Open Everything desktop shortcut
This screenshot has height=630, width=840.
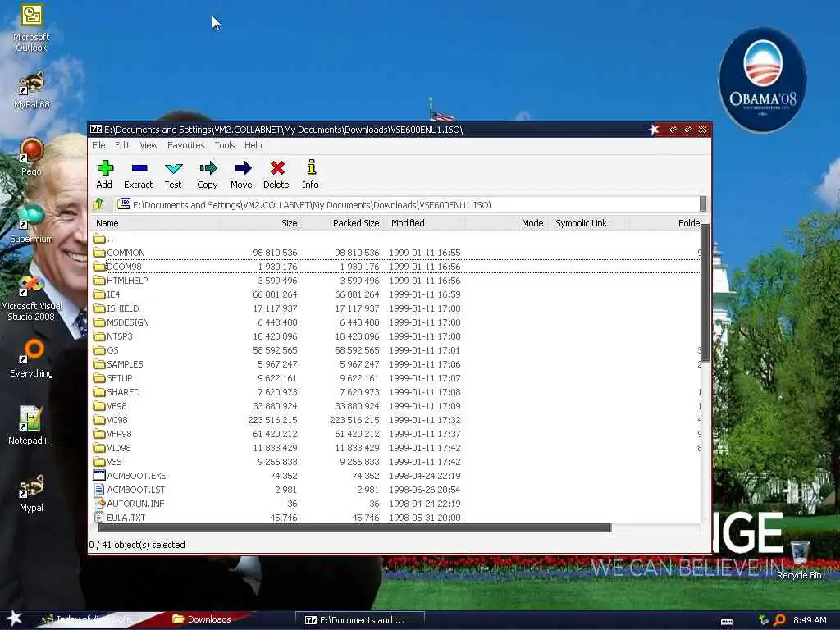pos(31,358)
